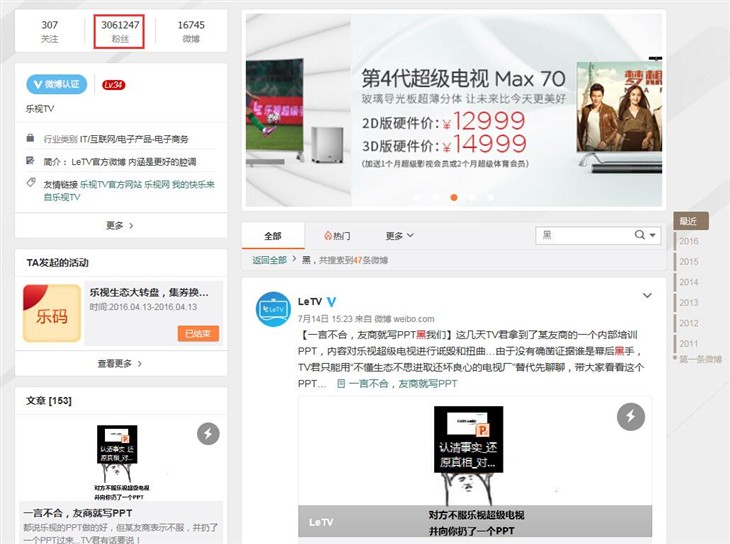Click the 已结束 button
This screenshot has height=544, width=730.
click(x=198, y=333)
